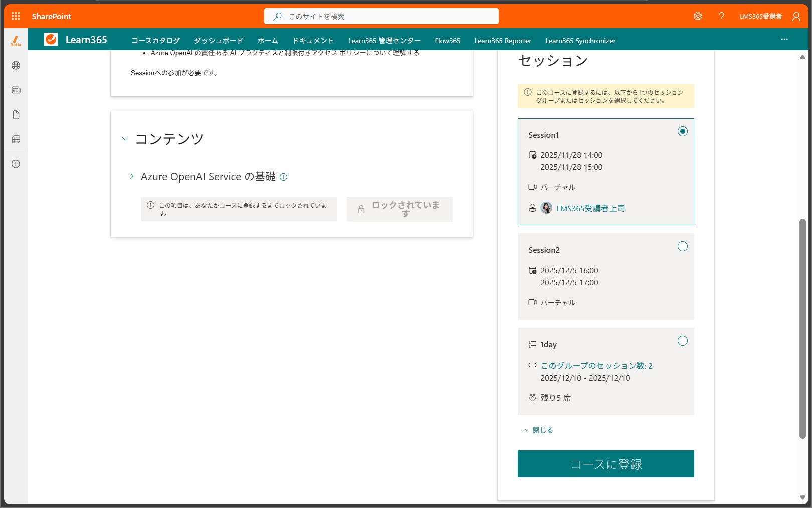
Task: Click the 2025/12/5 16:00 date text
Action: tap(569, 271)
